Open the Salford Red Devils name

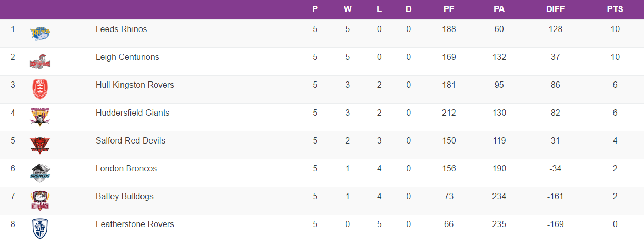click(x=130, y=141)
